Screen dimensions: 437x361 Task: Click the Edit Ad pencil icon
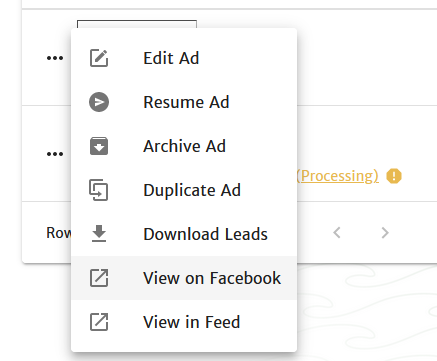(x=99, y=58)
